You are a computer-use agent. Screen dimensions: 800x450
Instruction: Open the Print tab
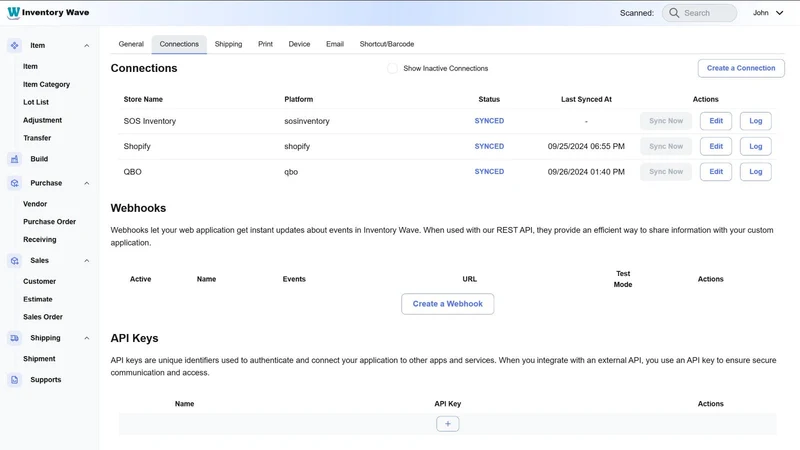click(265, 44)
